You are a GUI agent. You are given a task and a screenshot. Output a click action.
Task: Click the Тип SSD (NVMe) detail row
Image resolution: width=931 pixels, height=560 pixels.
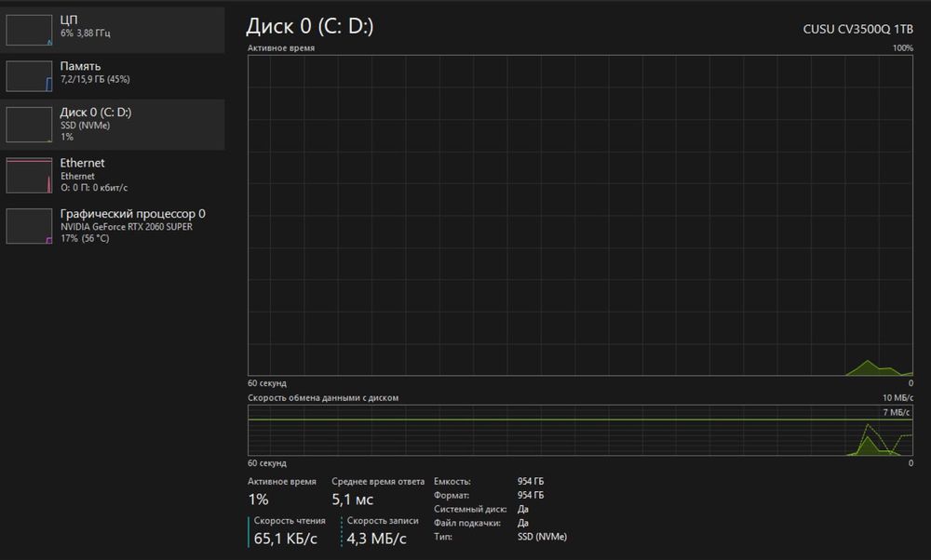coord(501,537)
